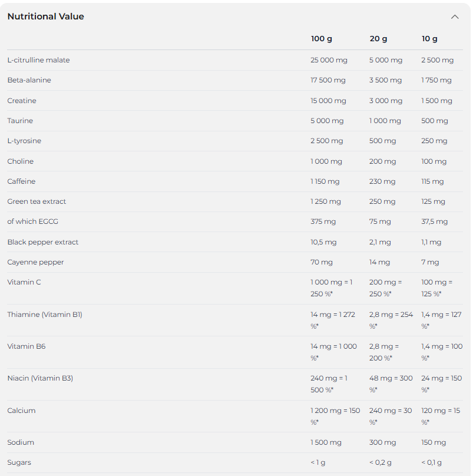Click the of which EGCG label
Viewport: 473px width, 476px height.
pyautogui.click(x=33, y=222)
